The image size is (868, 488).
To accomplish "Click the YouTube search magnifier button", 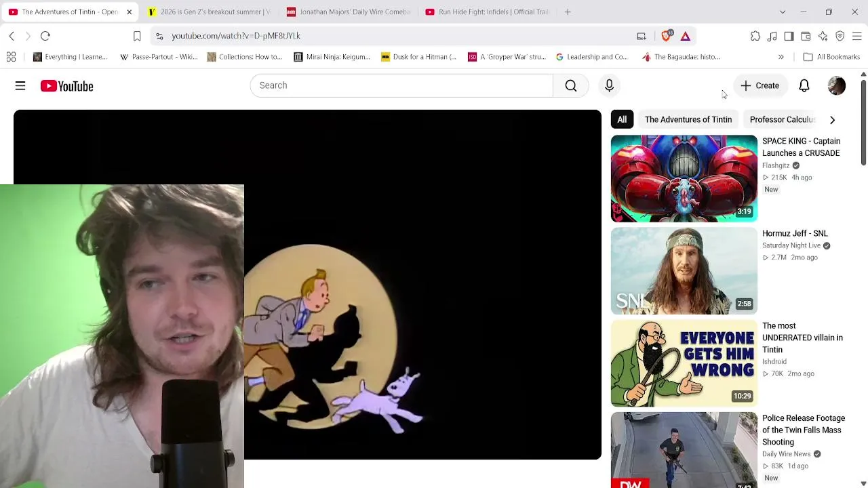I will point(571,85).
